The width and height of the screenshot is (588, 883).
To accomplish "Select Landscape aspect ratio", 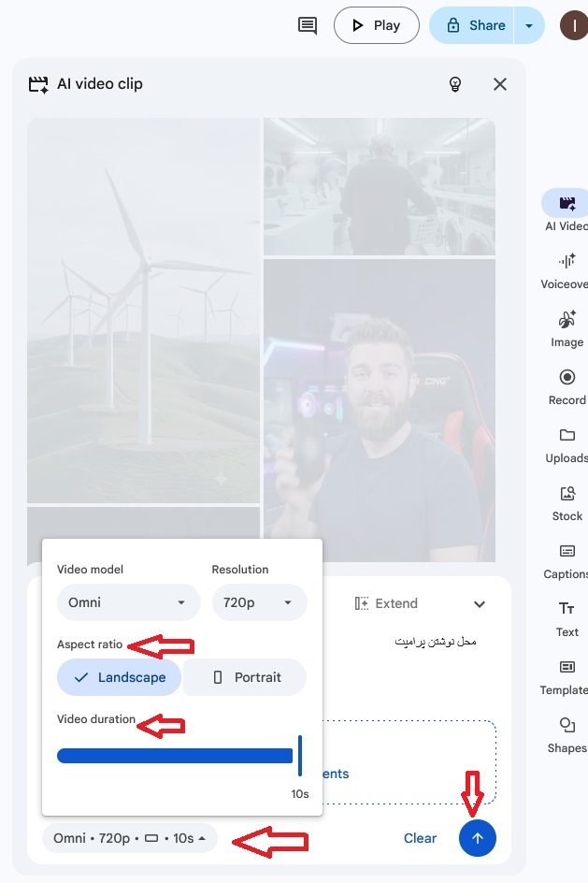I will coord(120,677).
